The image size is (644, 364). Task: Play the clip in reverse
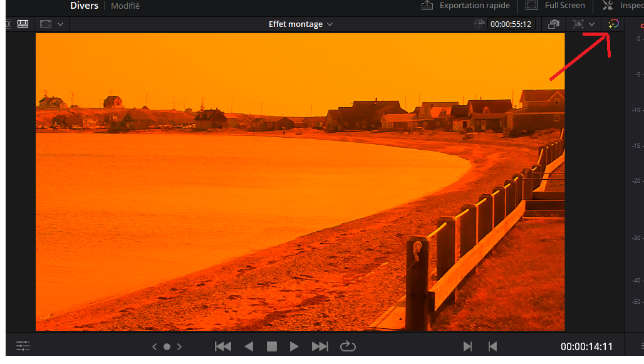click(249, 346)
